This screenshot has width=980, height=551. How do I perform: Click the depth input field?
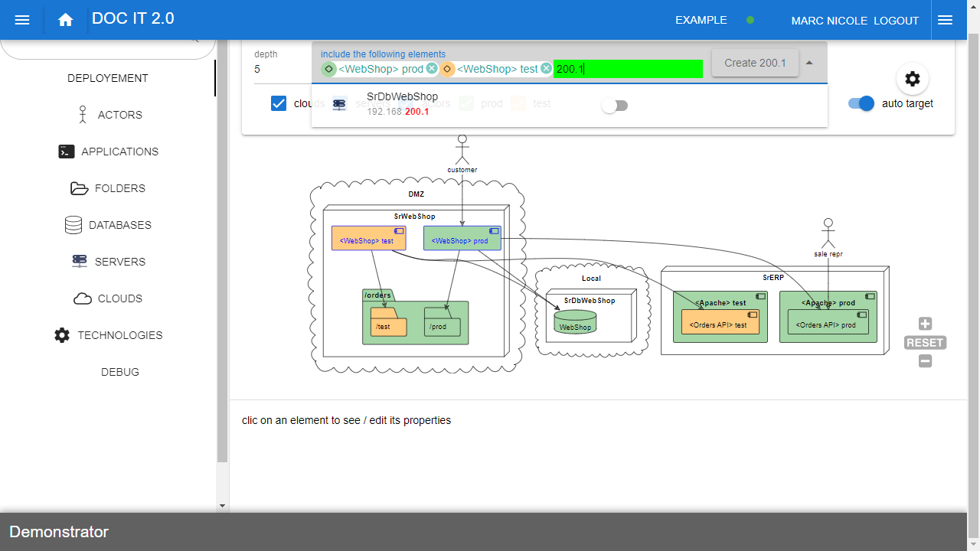click(x=276, y=69)
